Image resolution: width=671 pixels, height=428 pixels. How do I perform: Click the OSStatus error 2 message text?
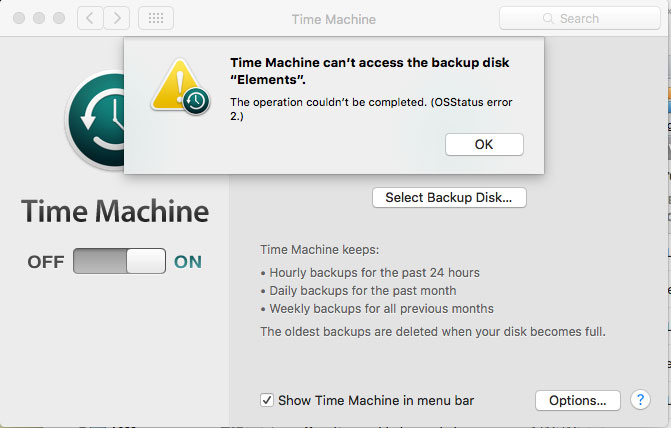coord(371,109)
